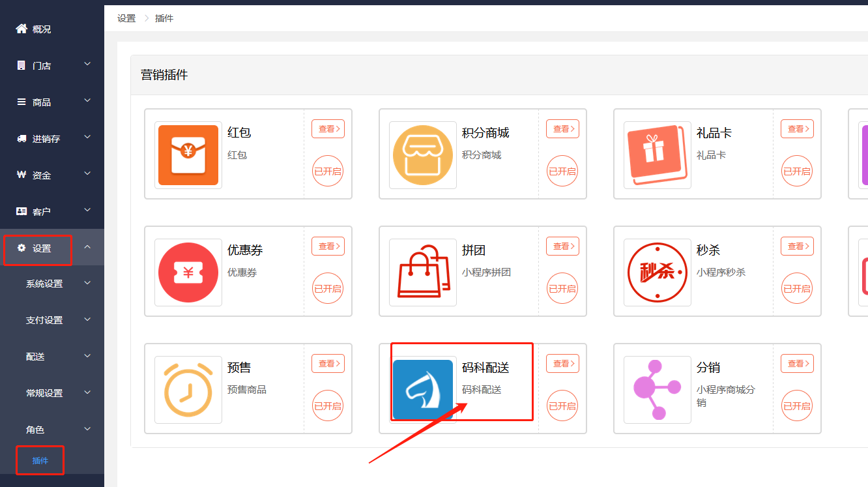Viewport: 868px width, 487px height.
Task: Click the 小程序商城分销 description text
Action: click(726, 396)
